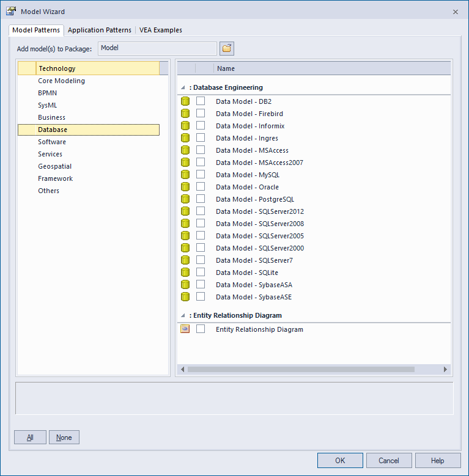
Task: Select the Database technology entry
Action: tap(89, 130)
